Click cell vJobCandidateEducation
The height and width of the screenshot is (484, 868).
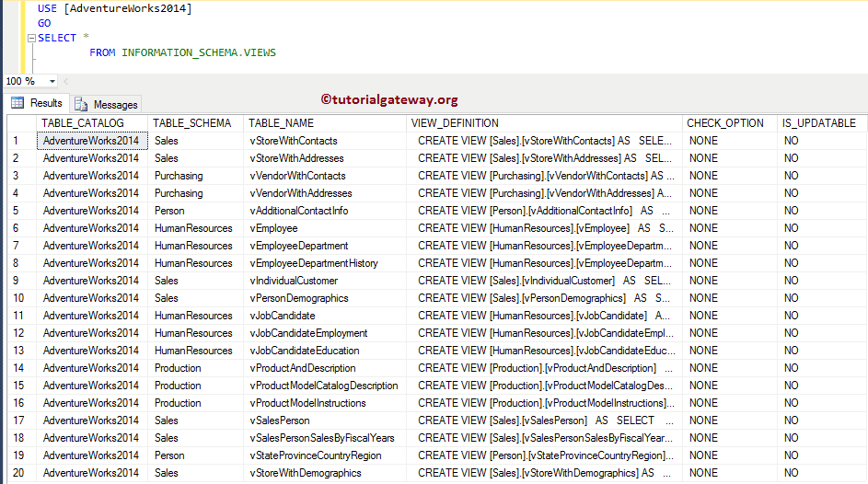(325, 351)
